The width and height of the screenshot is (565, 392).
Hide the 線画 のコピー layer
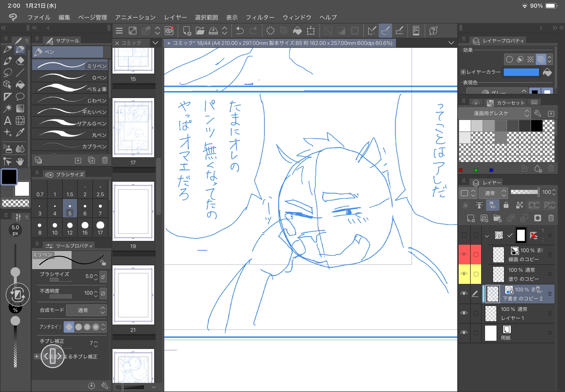pyautogui.click(x=464, y=254)
